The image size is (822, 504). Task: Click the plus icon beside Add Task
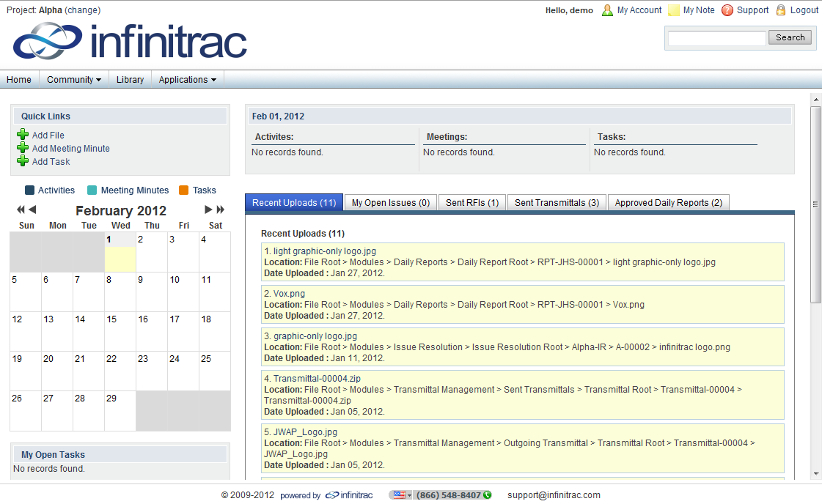click(23, 161)
